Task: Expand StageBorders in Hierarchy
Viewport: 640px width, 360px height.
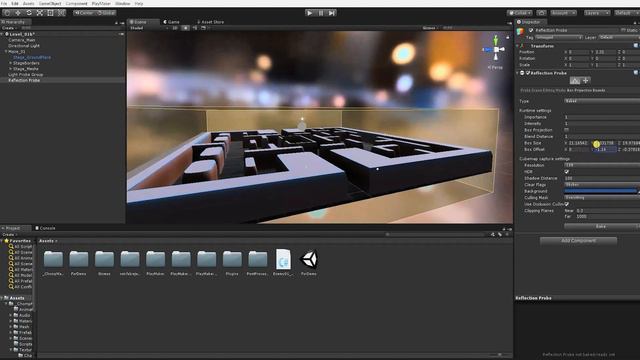Action: (x=11, y=63)
